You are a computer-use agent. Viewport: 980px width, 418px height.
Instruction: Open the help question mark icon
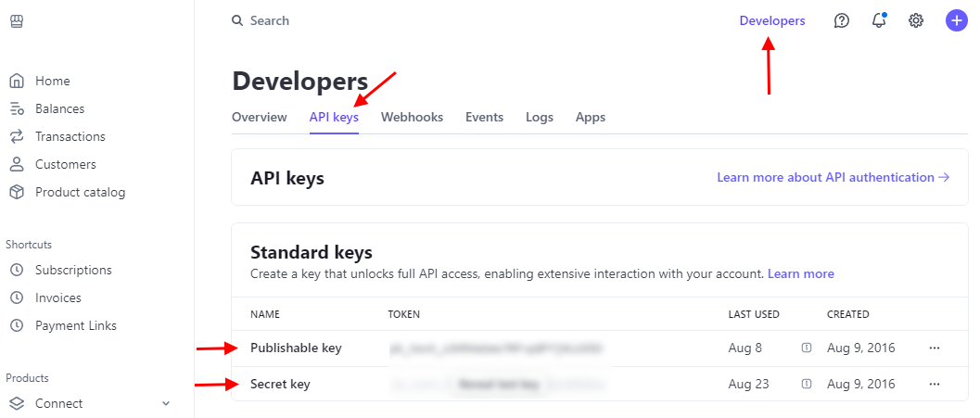842,20
